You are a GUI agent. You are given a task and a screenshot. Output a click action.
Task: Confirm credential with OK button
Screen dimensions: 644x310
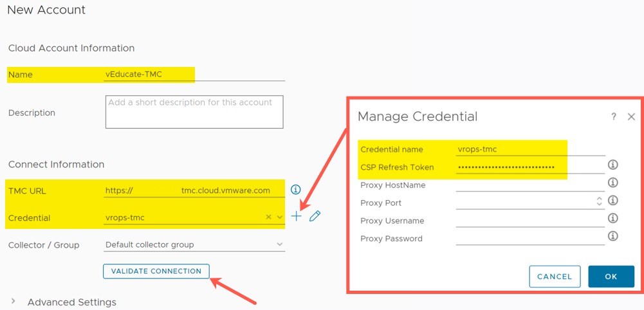pyautogui.click(x=611, y=277)
